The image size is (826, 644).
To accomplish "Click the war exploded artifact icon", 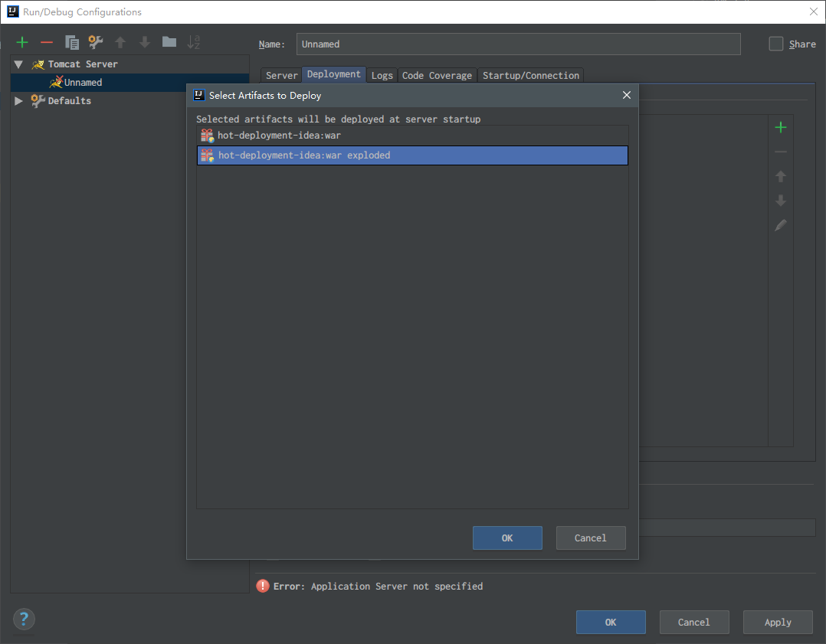I will point(207,155).
